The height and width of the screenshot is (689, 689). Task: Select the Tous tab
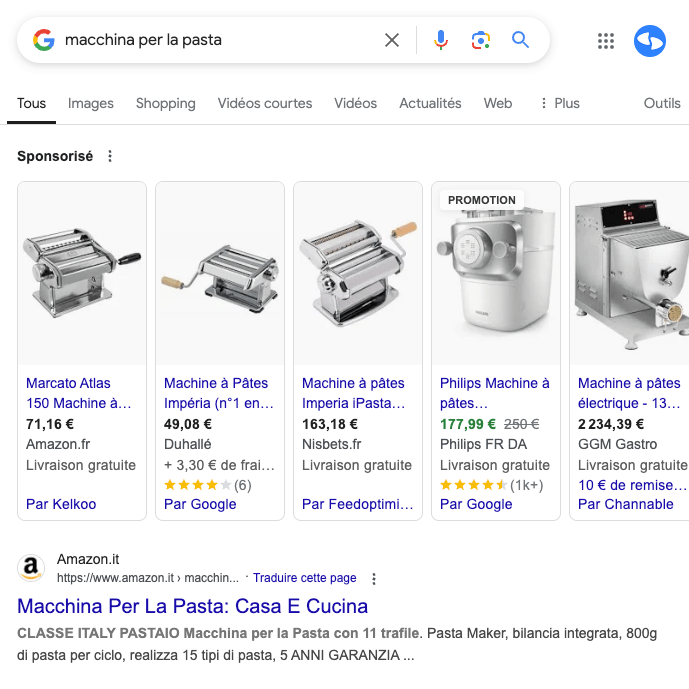point(31,103)
